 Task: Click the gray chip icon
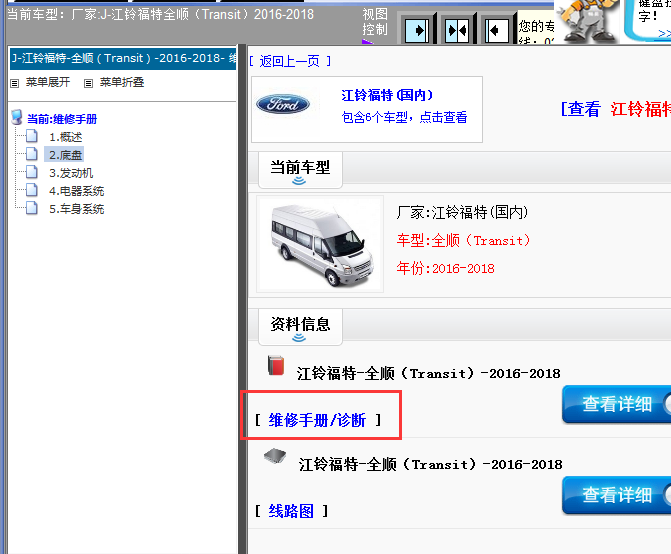point(275,456)
